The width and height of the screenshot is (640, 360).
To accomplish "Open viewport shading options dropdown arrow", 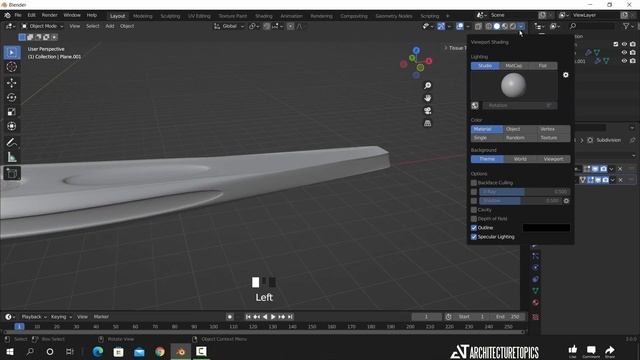I will pyautogui.click(x=521, y=26).
